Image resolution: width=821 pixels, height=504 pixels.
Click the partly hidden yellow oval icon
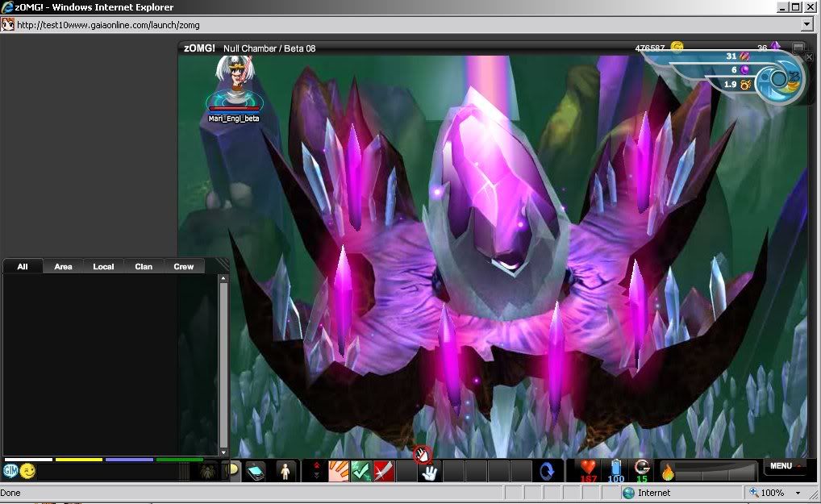(234, 470)
